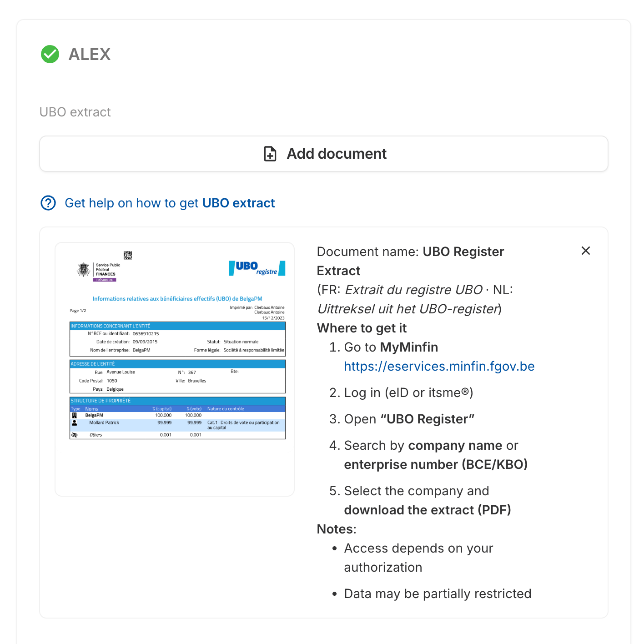Click the Uittreksel uit het UBO-register Dutch name
Screen dimensions: 644x644
[x=408, y=309]
